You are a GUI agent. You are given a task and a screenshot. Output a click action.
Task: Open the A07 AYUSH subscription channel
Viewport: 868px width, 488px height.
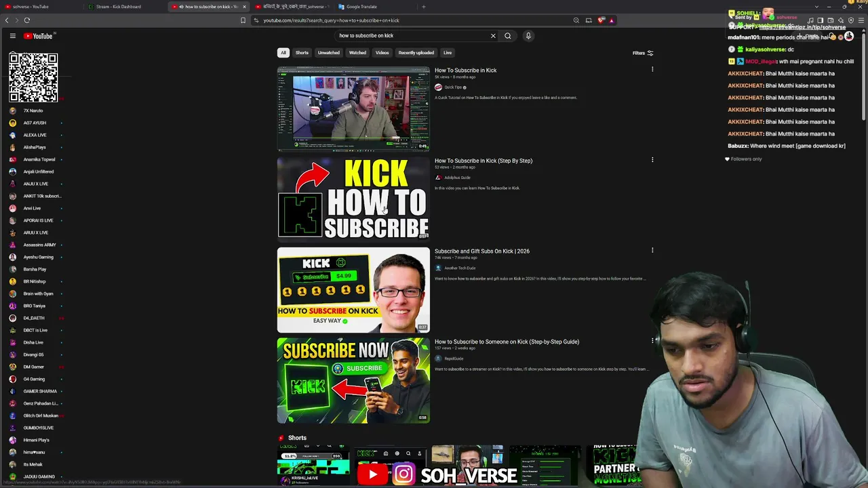coord(34,123)
